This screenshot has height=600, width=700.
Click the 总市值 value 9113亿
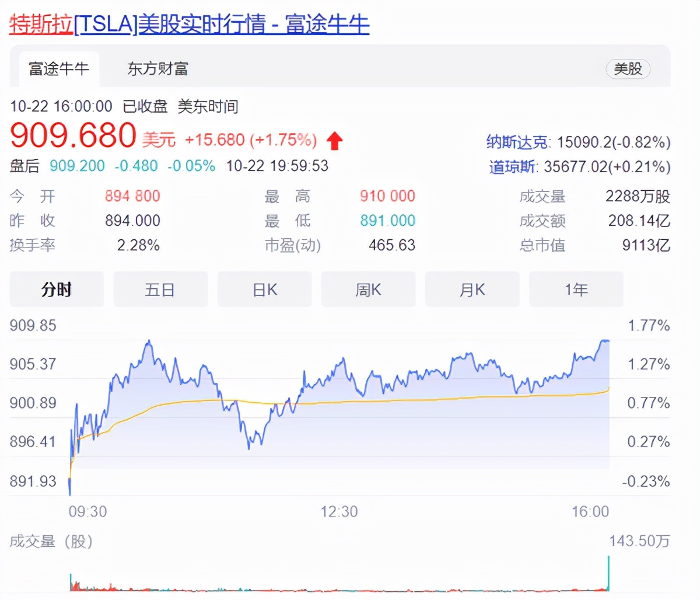click(646, 245)
